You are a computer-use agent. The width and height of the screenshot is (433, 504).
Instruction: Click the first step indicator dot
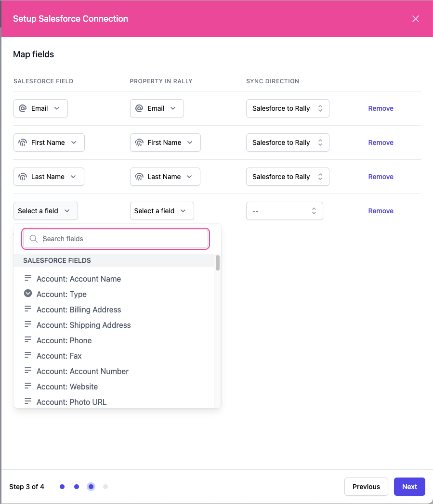[x=62, y=487]
